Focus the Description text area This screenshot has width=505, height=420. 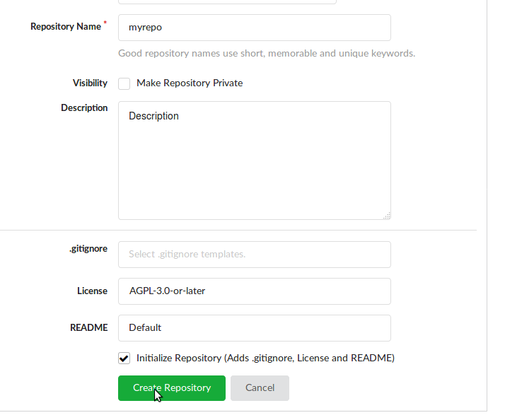255,161
